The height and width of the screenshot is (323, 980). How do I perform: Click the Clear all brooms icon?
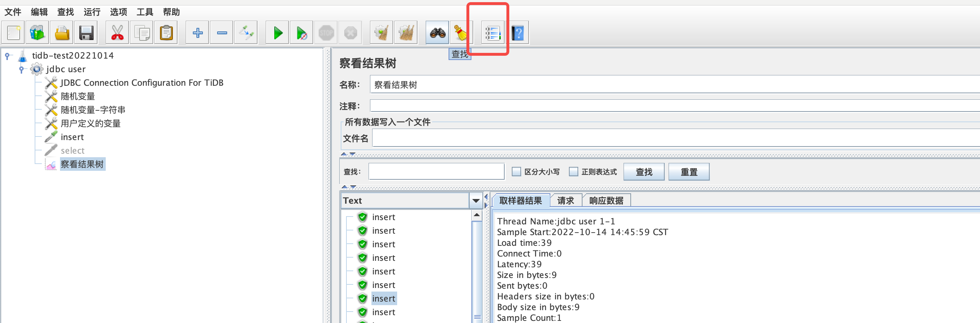(406, 33)
